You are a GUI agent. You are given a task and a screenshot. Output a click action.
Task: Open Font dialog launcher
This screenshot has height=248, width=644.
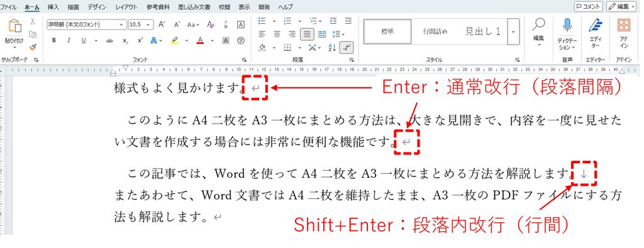tap(244, 60)
